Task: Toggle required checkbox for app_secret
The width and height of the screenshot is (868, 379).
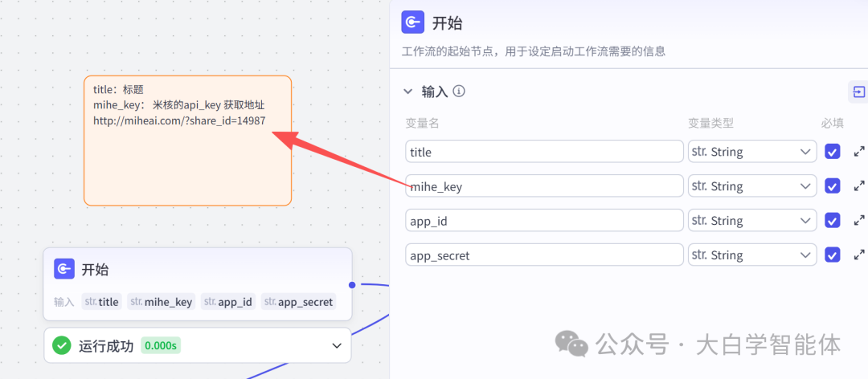Action: (x=832, y=255)
